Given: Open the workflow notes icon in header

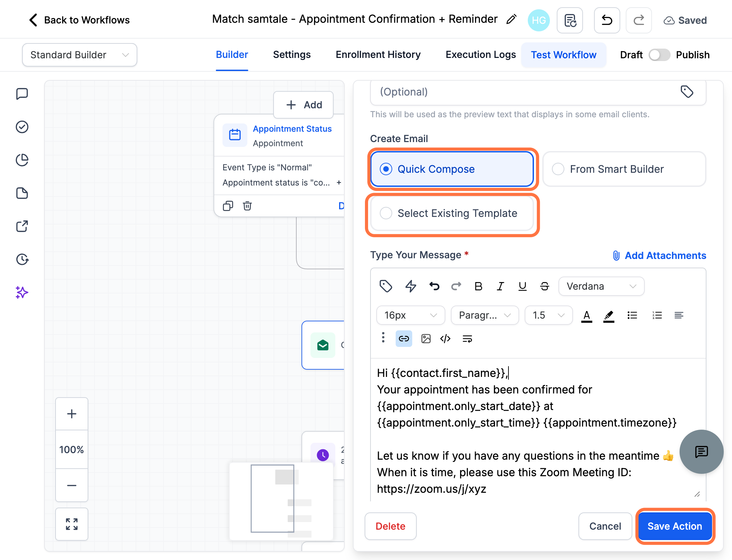Looking at the screenshot, I should tap(570, 20).
